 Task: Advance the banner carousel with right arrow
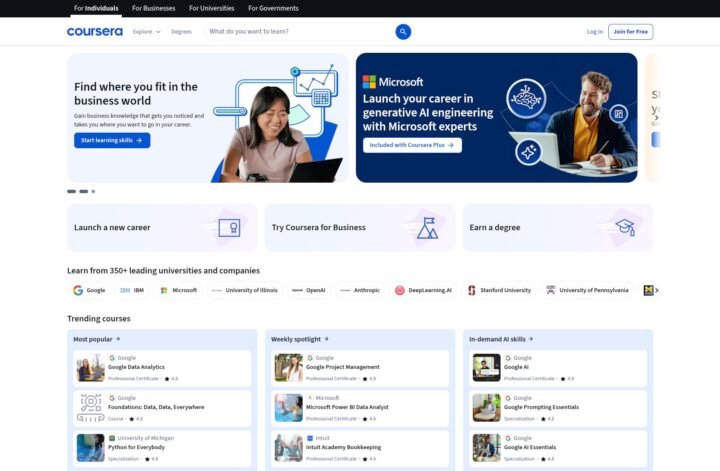click(x=655, y=117)
